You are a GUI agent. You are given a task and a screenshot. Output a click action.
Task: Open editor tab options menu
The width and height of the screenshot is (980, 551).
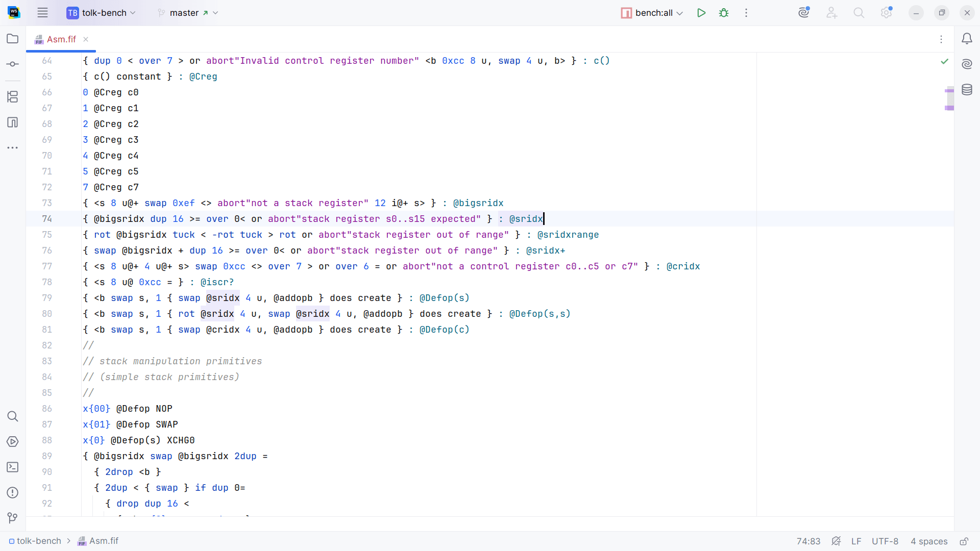click(941, 39)
